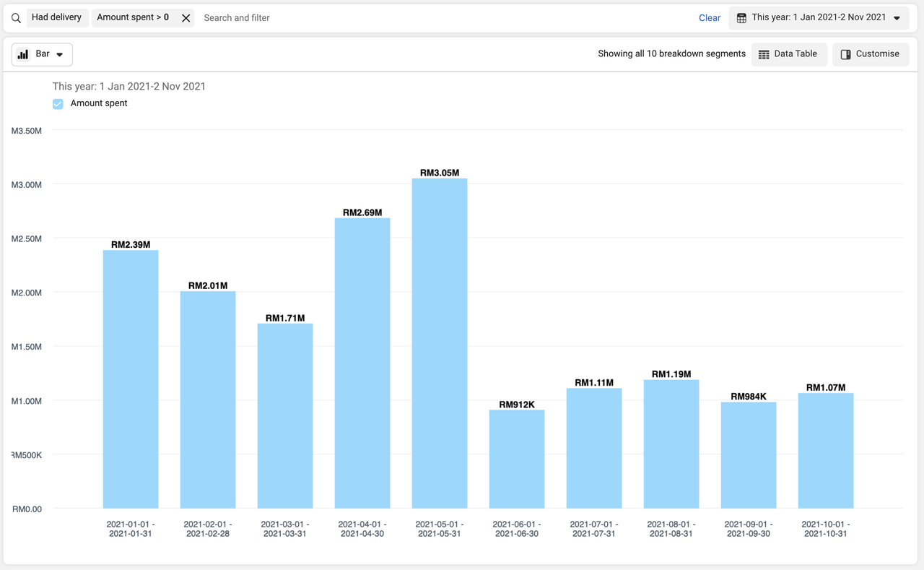Select the February 2021 bar RM2.01M
924x570 pixels.
click(208, 400)
